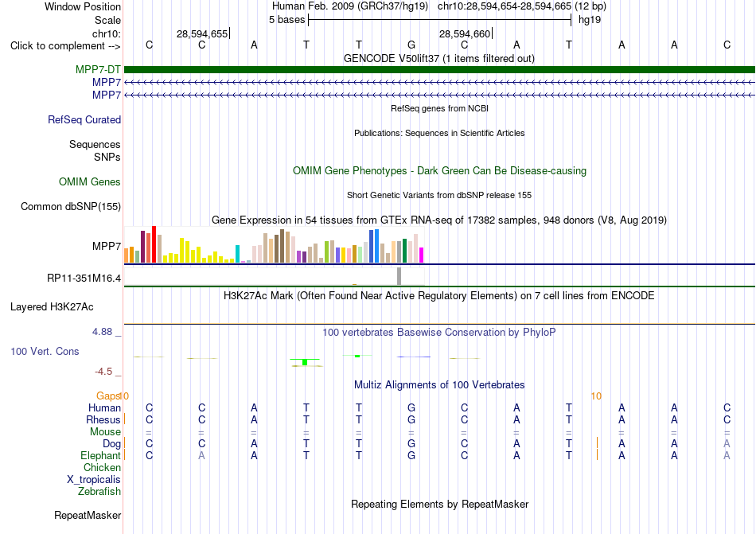Click the 28,594,655 coordinate marker
The image size is (756, 534).
tap(202, 33)
